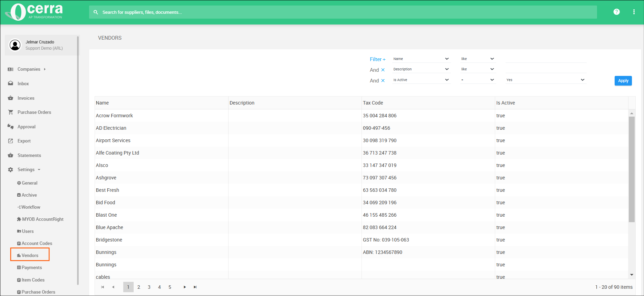The width and height of the screenshot is (644, 296).
Task: Go to first page of vendors
Action: tap(103, 287)
